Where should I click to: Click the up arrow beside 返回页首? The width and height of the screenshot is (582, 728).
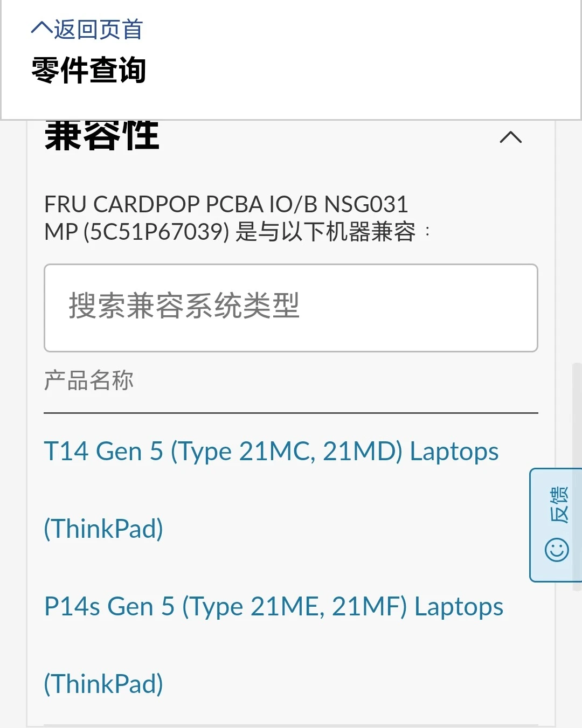coord(42,27)
